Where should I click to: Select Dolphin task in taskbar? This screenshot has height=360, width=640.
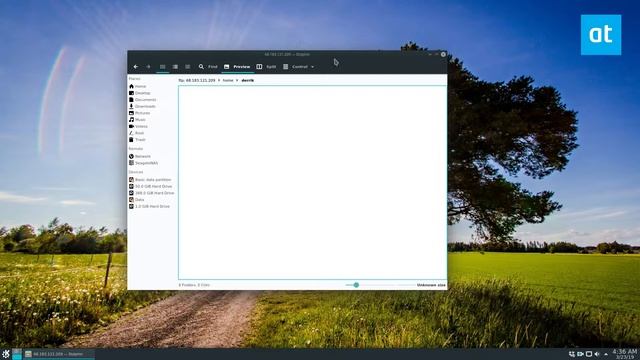click(59, 354)
